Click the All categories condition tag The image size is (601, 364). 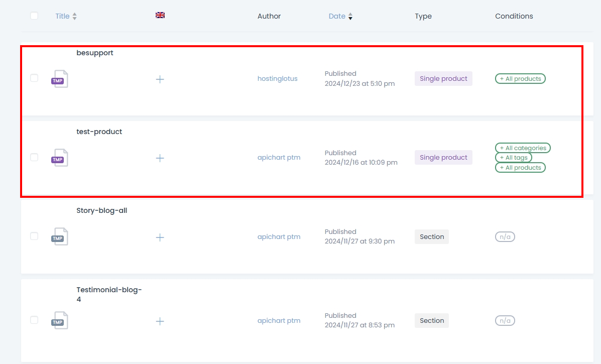pyautogui.click(x=523, y=148)
